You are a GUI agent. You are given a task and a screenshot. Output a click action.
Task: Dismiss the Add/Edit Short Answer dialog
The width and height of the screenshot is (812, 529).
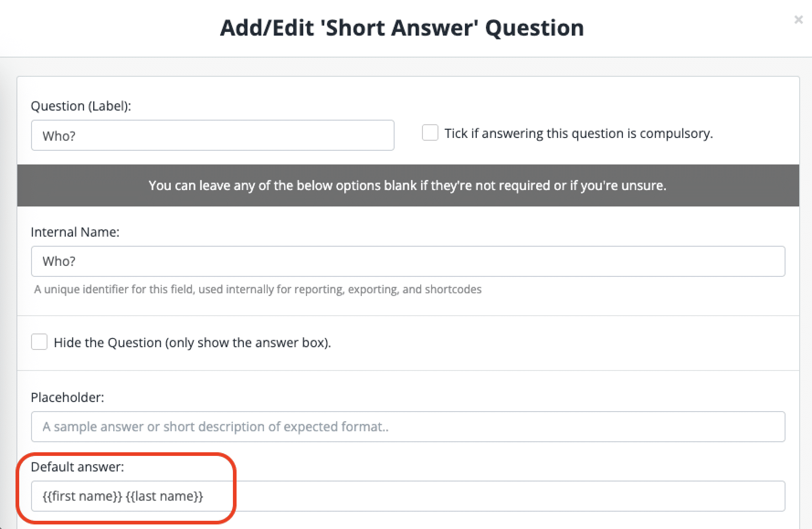(798, 20)
